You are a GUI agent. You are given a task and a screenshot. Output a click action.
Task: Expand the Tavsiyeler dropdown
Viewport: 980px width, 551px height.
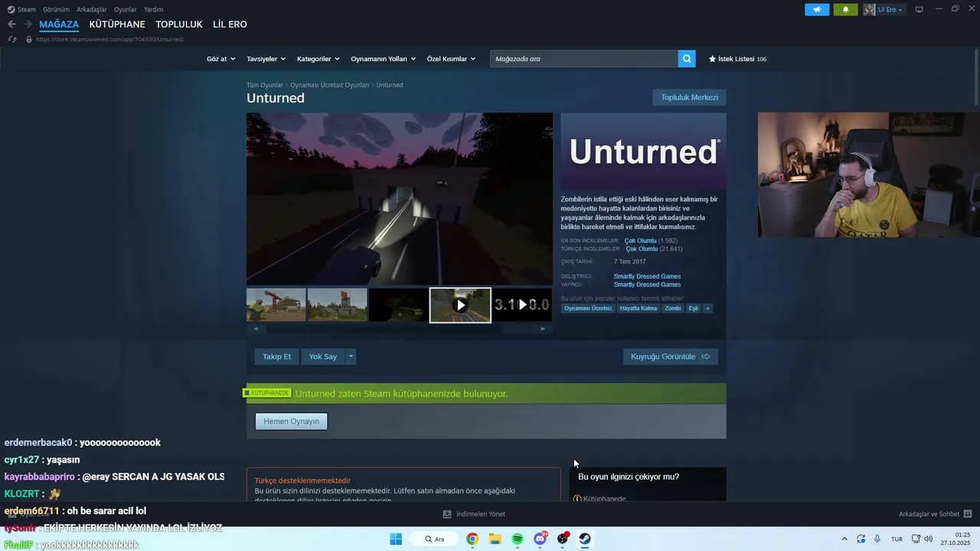(x=266, y=59)
